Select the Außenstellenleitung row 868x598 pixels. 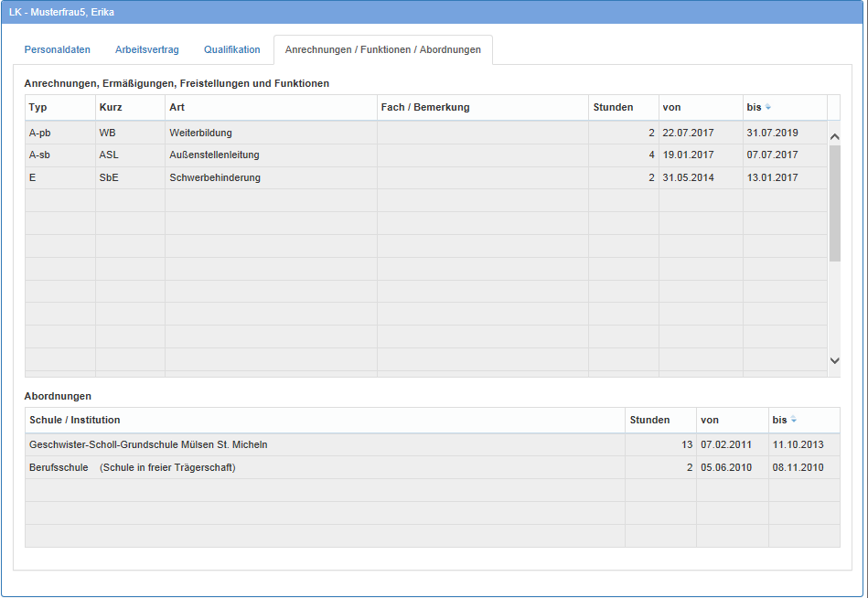tap(214, 155)
